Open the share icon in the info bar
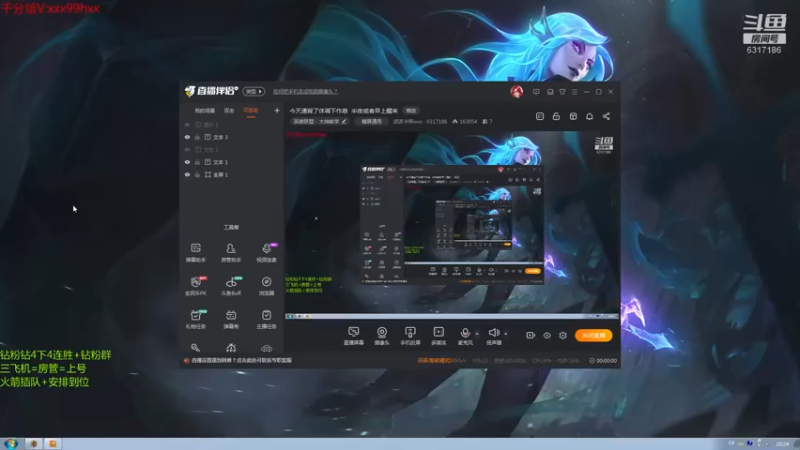The width and height of the screenshot is (800, 450). (x=606, y=116)
